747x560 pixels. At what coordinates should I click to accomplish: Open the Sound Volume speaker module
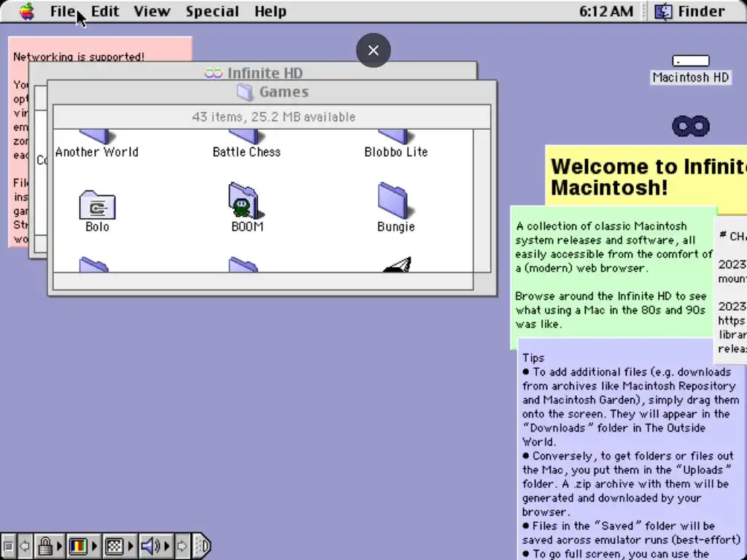[150, 546]
